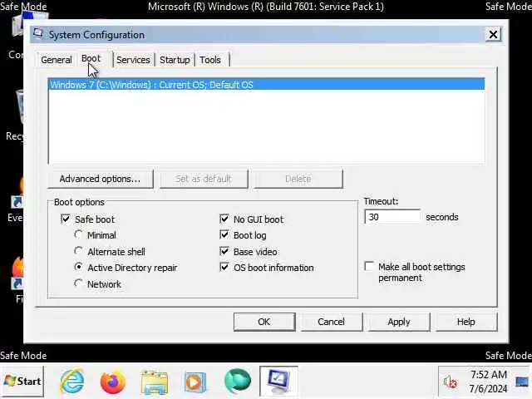Confirm with the OK button
Image resolution: width=532 pixels, height=399 pixels.
(264, 322)
